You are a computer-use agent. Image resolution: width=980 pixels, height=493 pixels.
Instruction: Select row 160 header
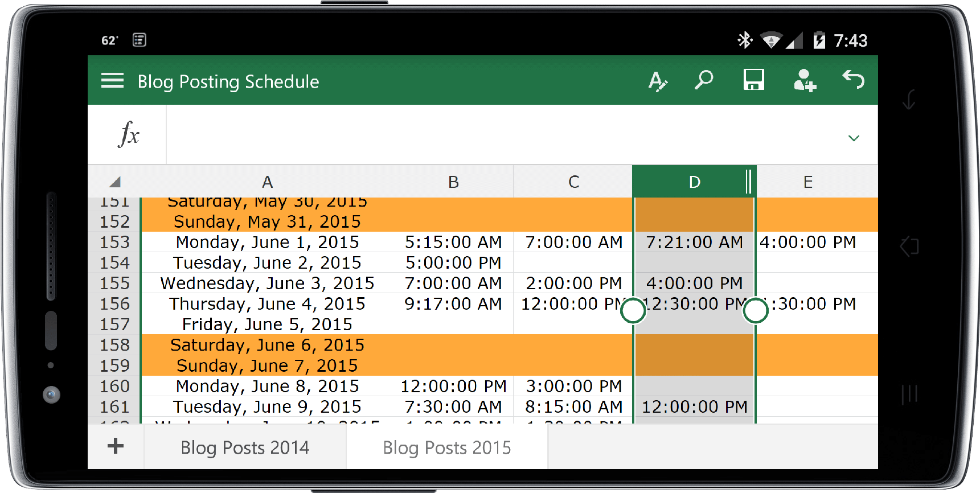[114, 386]
